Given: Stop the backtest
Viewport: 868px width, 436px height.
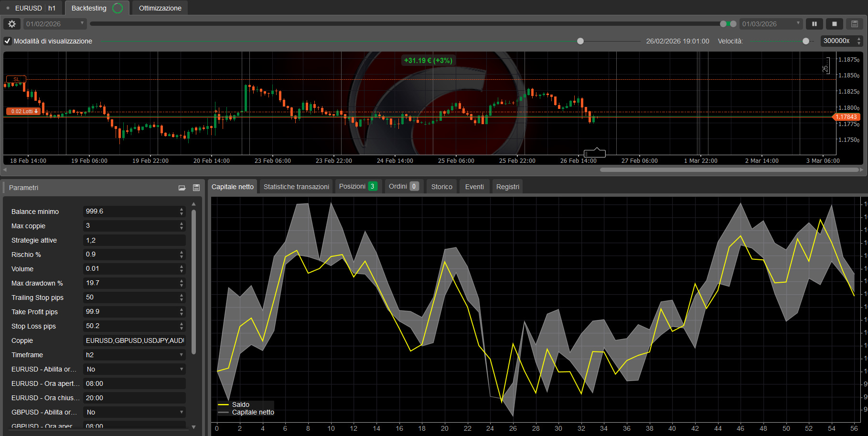Looking at the screenshot, I should (834, 23).
